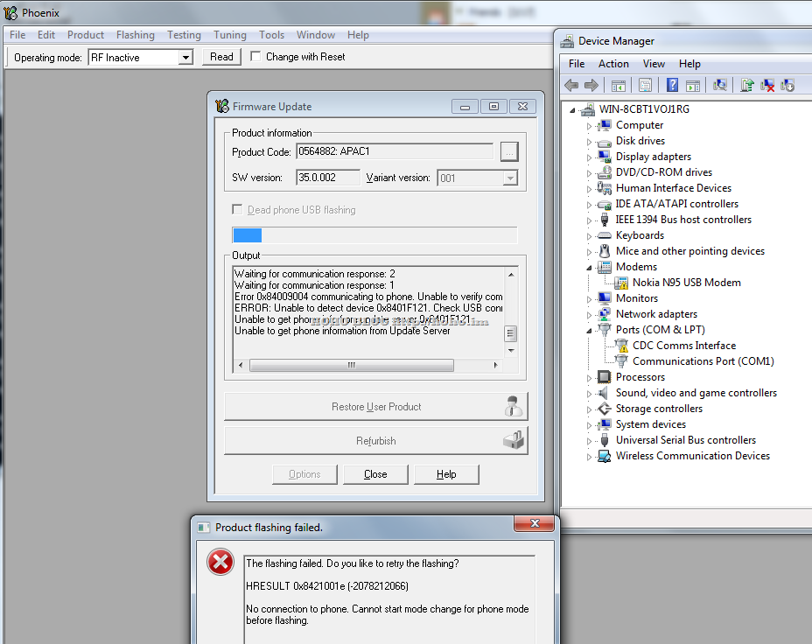The image size is (812, 644).
Task: Click the Sound, video and game controllers icon
Action: point(603,392)
